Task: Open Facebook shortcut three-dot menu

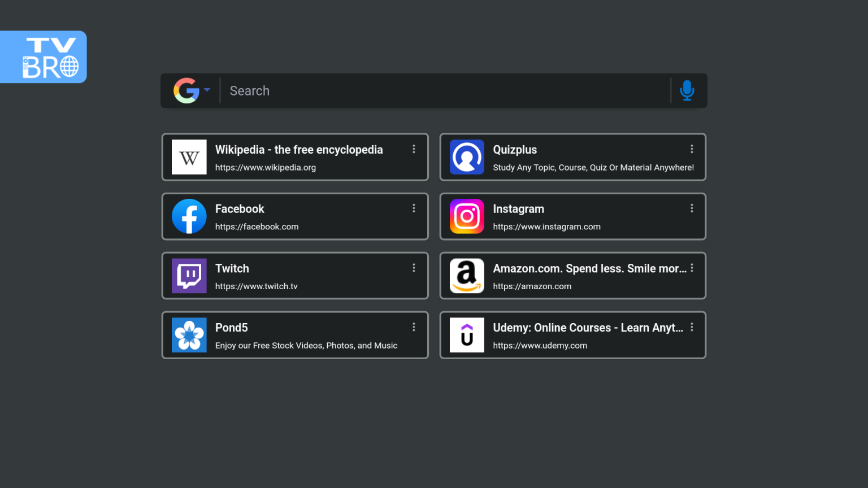Action: (414, 208)
